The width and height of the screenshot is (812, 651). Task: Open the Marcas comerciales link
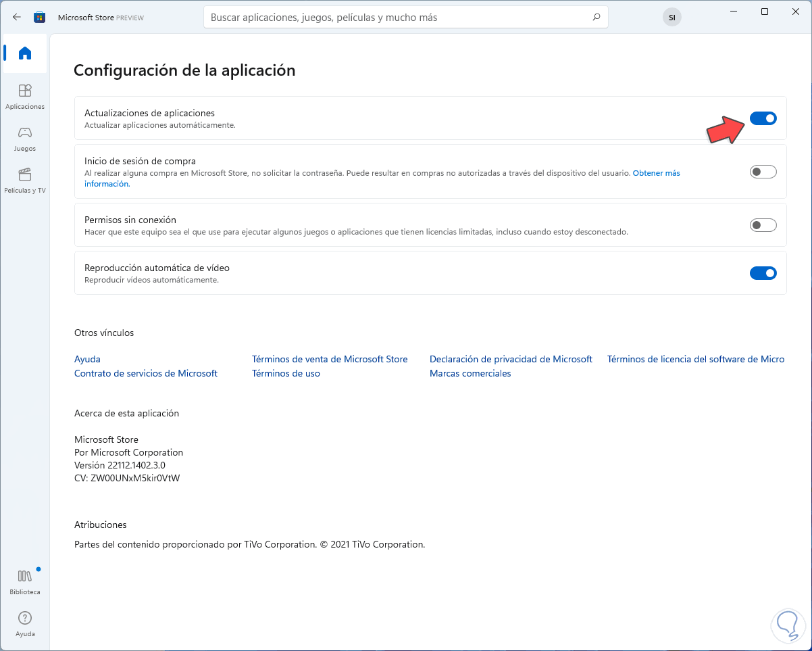pyautogui.click(x=470, y=373)
